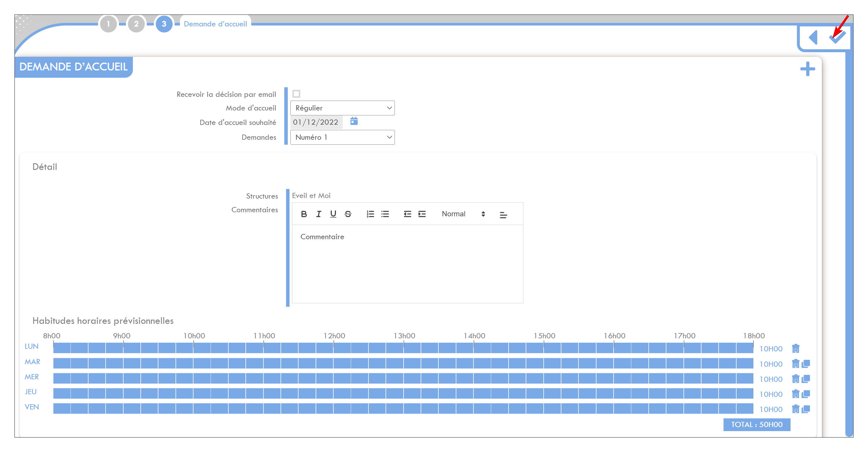The height and width of the screenshot is (452, 868).
Task: Click the MER timeline bar
Action: [x=403, y=378]
